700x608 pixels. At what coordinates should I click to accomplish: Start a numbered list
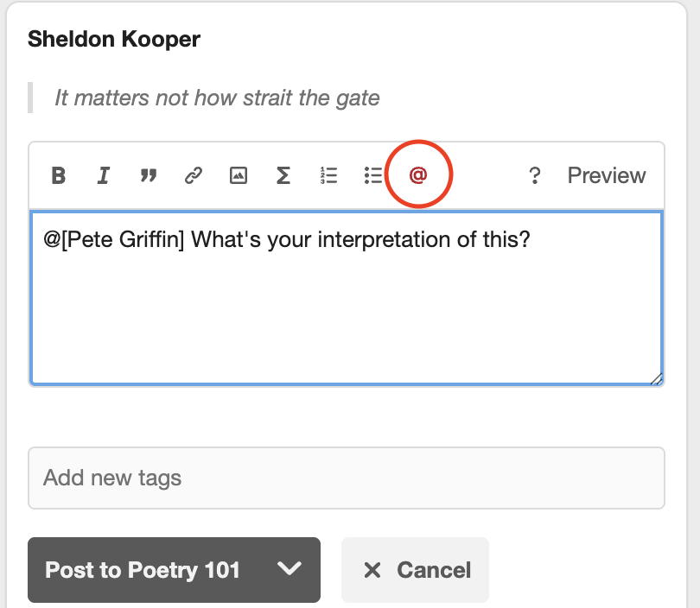[328, 176]
